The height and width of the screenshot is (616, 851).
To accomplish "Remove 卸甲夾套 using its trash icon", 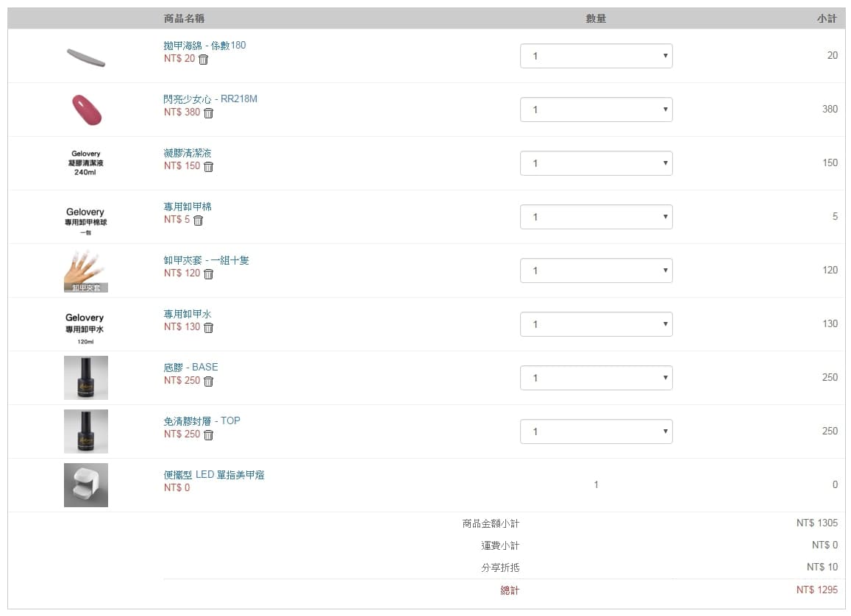I will (209, 274).
